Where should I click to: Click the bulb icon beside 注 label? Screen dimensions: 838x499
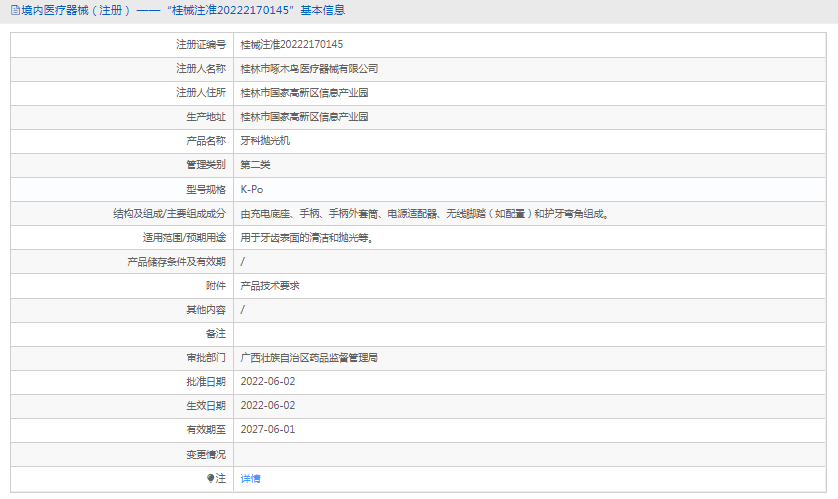click(211, 478)
